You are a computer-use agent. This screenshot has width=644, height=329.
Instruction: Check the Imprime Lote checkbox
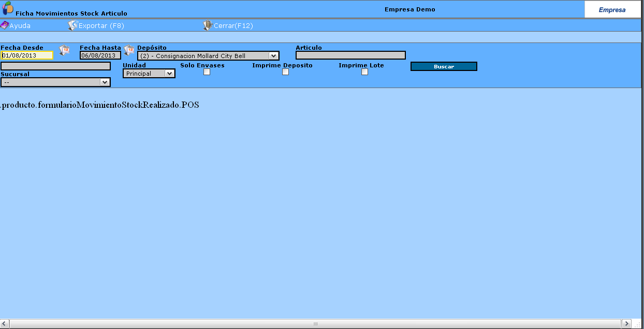point(364,72)
